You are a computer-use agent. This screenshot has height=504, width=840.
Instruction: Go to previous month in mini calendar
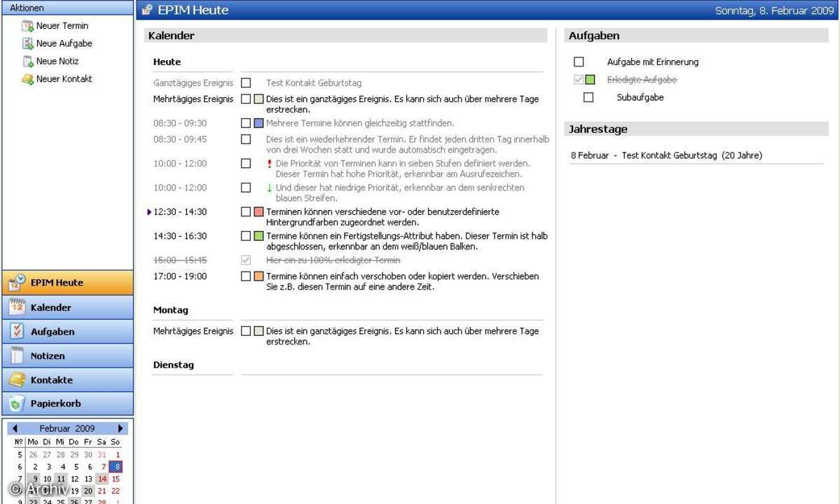pyautogui.click(x=15, y=428)
